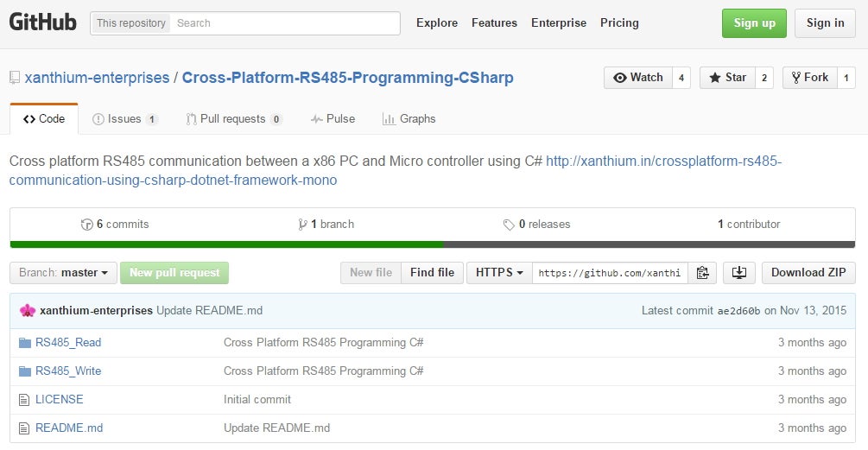Open the xanthium-enterprises owner link in the title

point(97,78)
